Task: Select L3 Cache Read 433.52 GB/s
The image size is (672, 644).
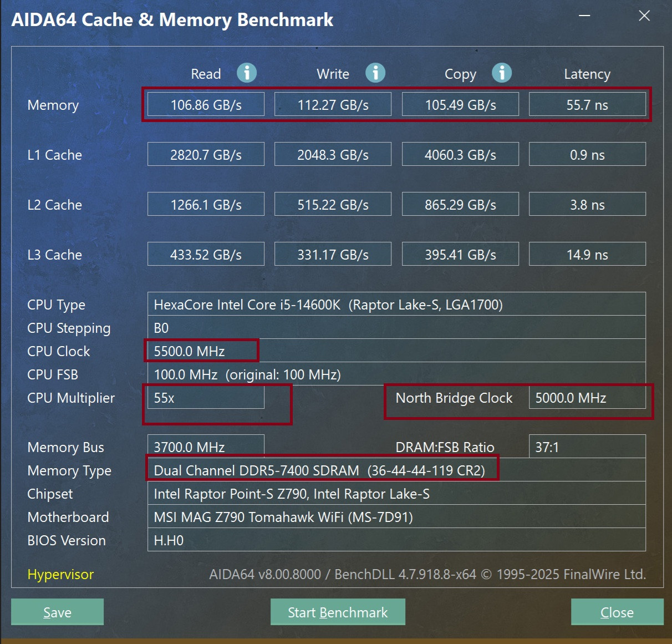Action: (x=206, y=254)
